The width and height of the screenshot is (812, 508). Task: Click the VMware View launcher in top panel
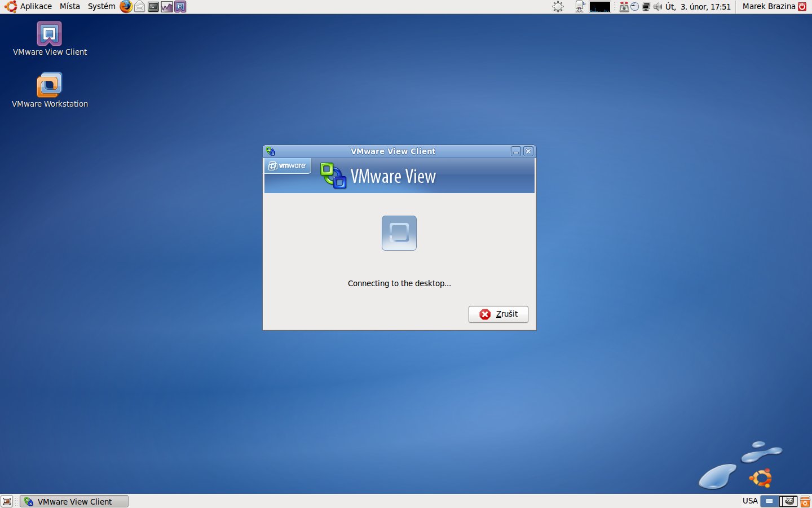click(x=180, y=7)
